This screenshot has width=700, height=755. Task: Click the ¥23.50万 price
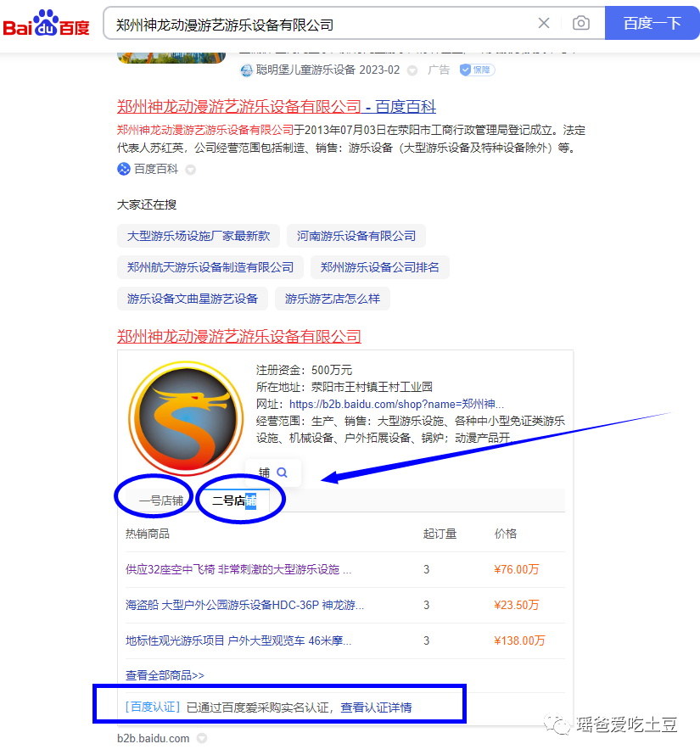[517, 605]
